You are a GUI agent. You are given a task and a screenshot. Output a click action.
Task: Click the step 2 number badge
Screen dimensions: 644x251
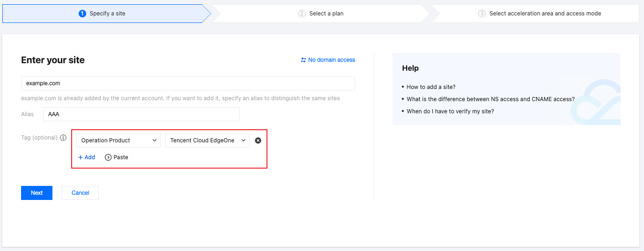coord(302,14)
